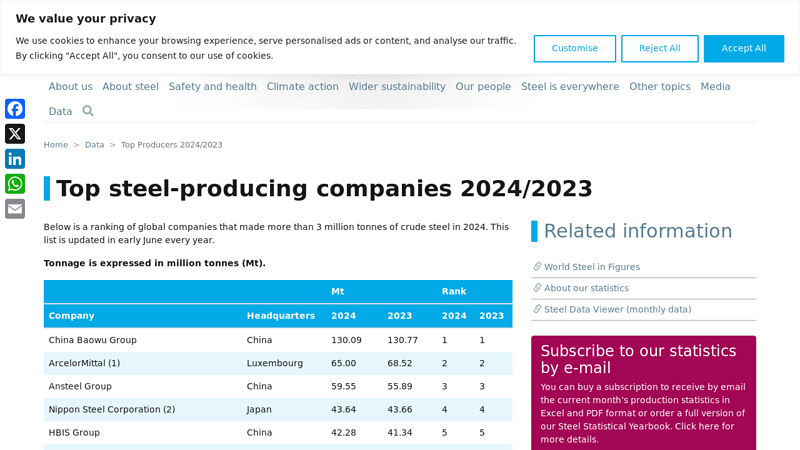
Task: Share via WhatsApp icon
Action: (x=15, y=184)
